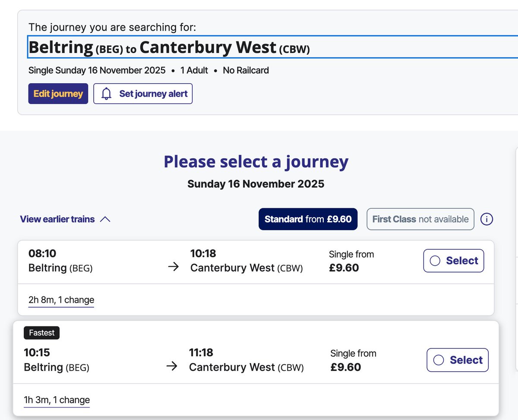Click Set journey alert button
This screenshot has height=420, width=518.
click(143, 94)
